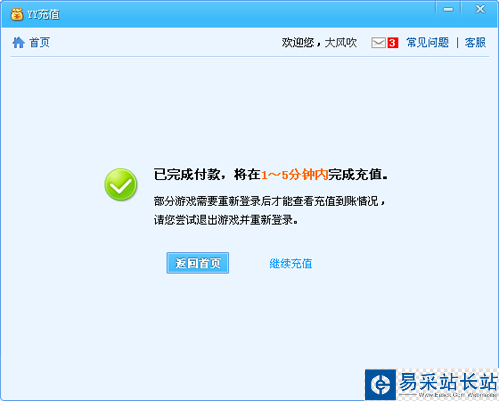
Task: Click the green checkmark success icon
Action: [121, 185]
